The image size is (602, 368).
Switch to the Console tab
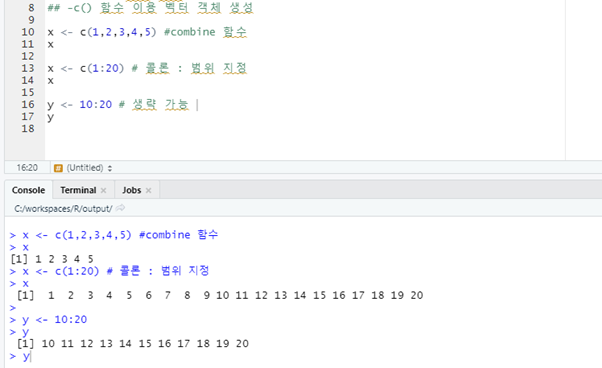[28, 190]
